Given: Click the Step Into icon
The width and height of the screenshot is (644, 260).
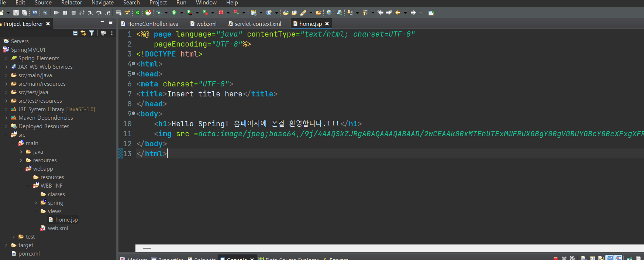Looking at the screenshot, I should 90,13.
